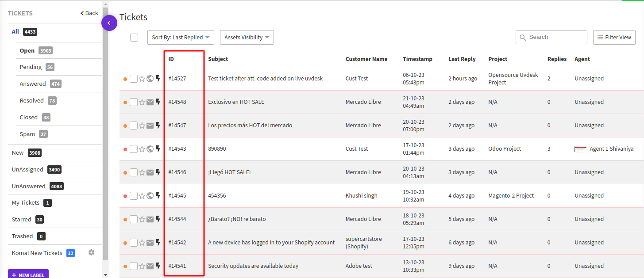Open ticket 'Security updates are available today'
Viewport: 644px width, 278px height.
coord(253,266)
